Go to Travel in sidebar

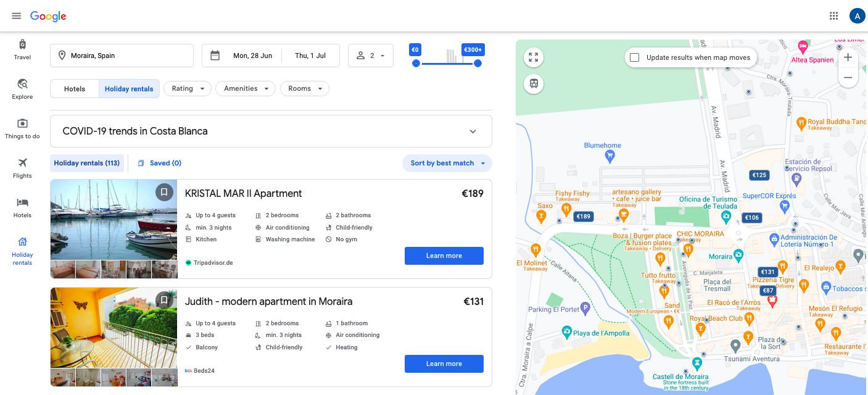click(22, 49)
